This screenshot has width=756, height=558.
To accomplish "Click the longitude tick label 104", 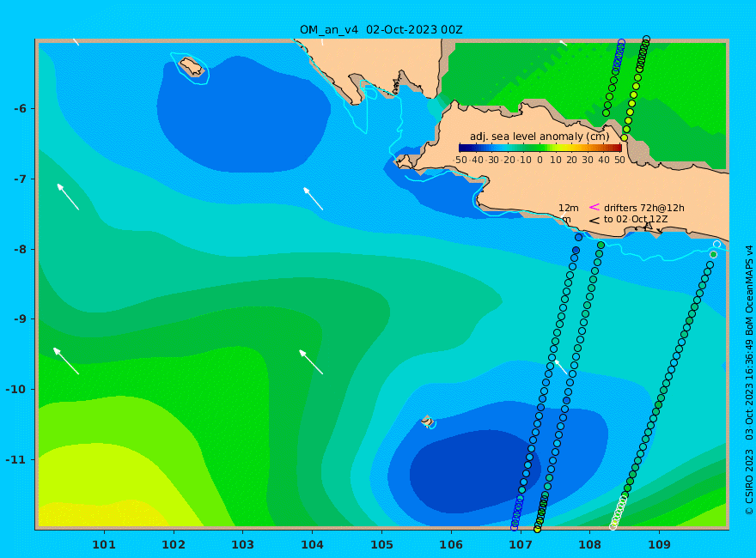I will (x=312, y=545).
